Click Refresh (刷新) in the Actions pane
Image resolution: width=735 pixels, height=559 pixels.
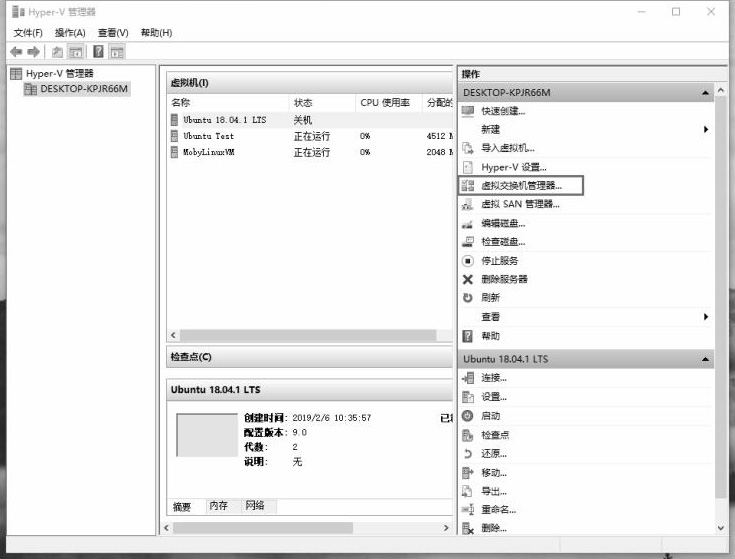(x=490, y=298)
